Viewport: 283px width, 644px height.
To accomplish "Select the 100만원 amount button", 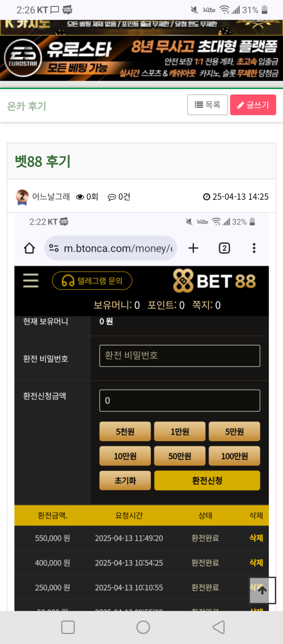I will pyautogui.click(x=234, y=456).
